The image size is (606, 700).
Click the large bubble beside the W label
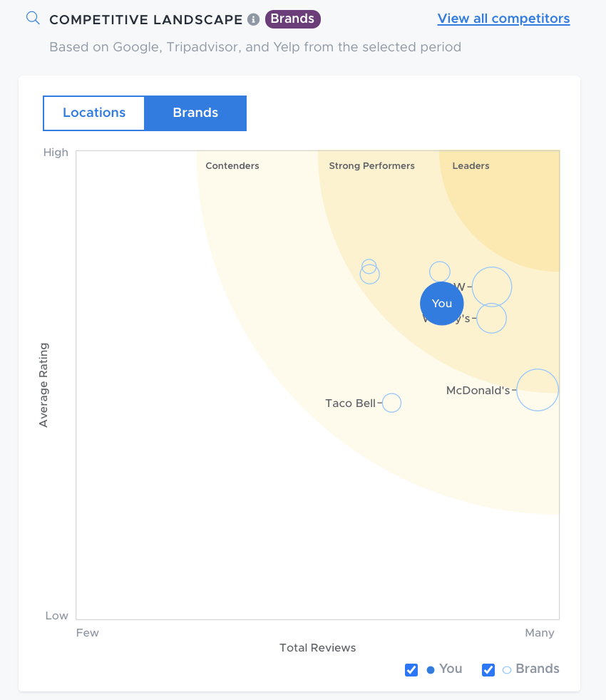click(x=492, y=287)
